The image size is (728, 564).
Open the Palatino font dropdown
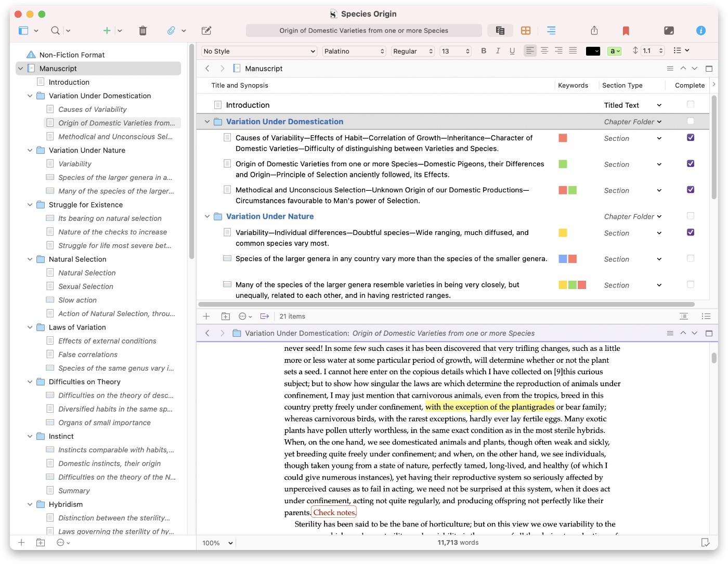coord(354,51)
